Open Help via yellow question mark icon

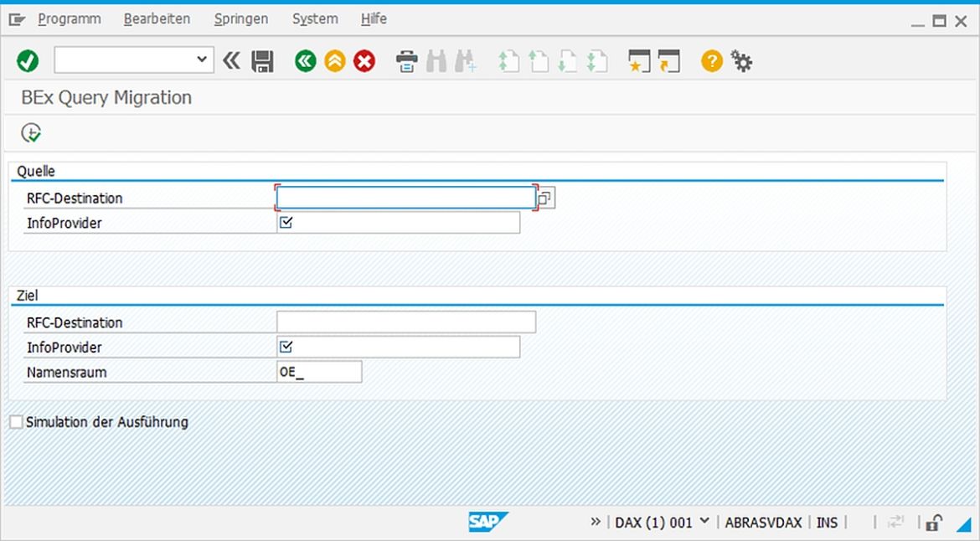click(x=711, y=61)
